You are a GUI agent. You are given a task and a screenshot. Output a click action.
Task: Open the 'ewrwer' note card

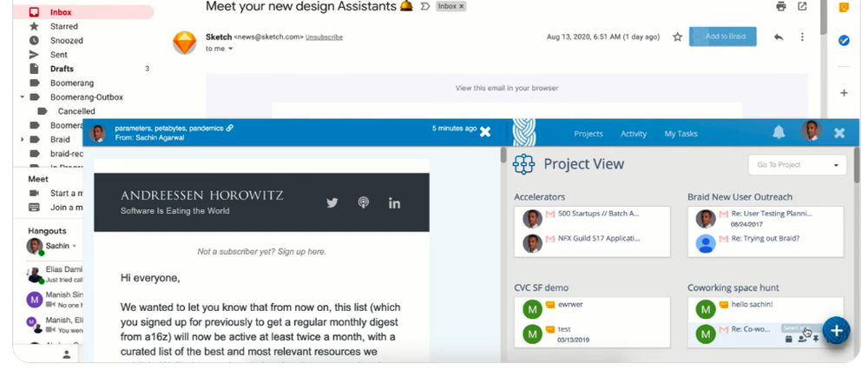(x=592, y=308)
